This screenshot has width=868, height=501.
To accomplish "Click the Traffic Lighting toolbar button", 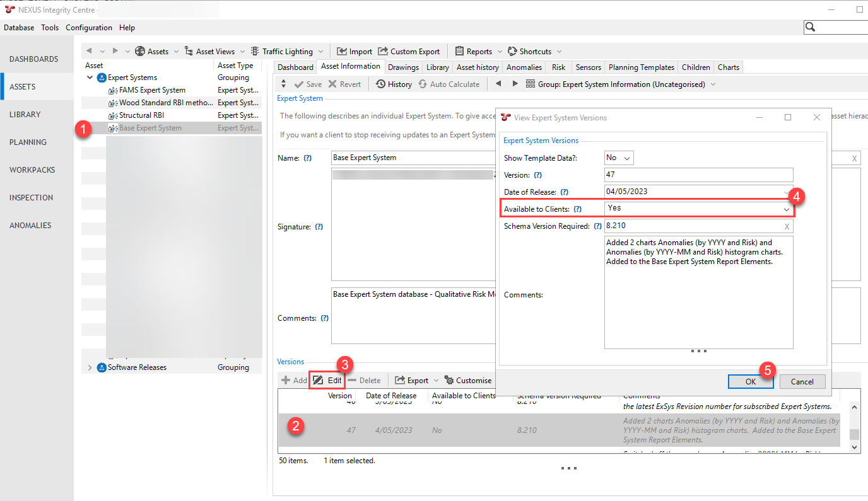I will 281,52.
